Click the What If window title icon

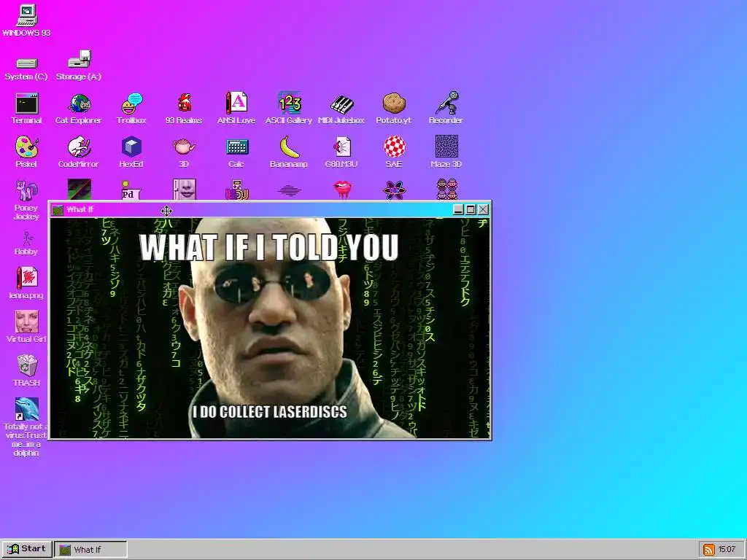[57, 209]
